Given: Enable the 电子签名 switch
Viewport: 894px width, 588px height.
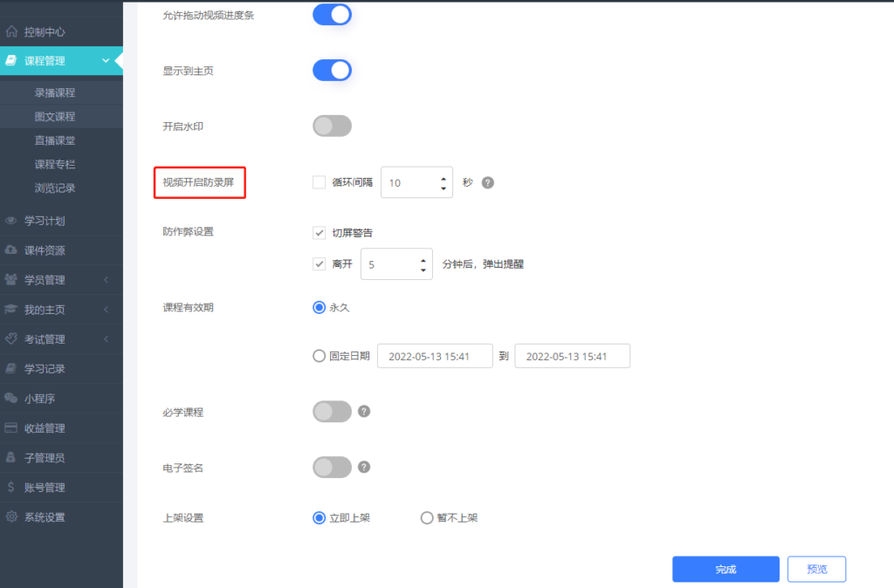Looking at the screenshot, I should click(x=332, y=468).
